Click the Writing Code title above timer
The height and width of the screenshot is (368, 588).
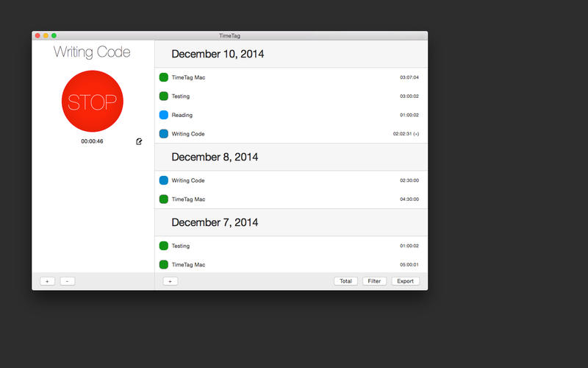click(x=92, y=52)
